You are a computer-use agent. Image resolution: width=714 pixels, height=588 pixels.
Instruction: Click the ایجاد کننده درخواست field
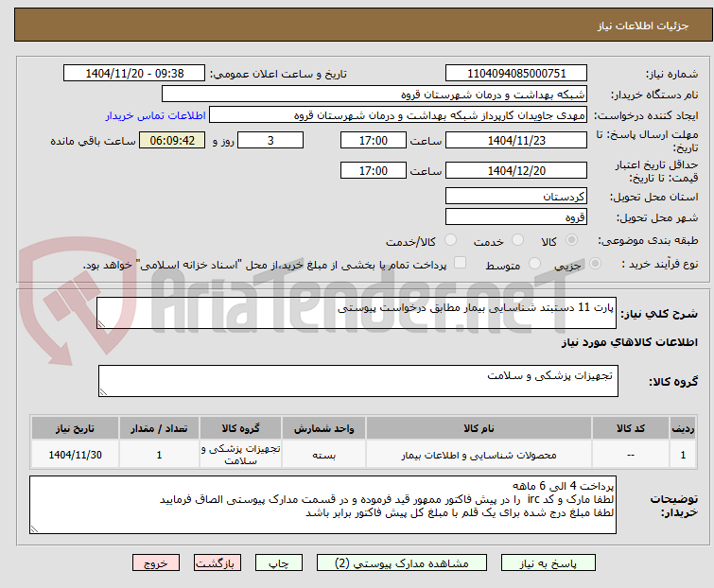point(398,115)
